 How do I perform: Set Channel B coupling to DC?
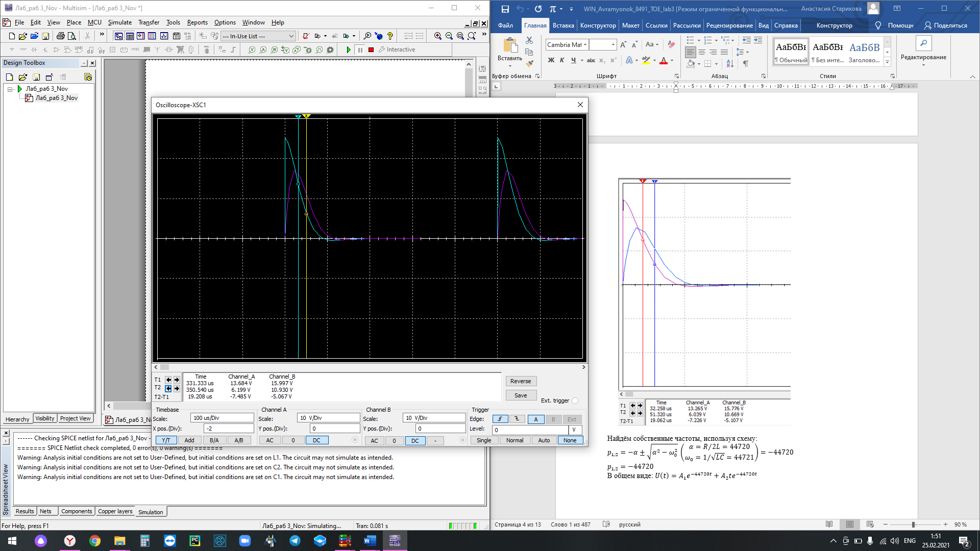pos(415,441)
